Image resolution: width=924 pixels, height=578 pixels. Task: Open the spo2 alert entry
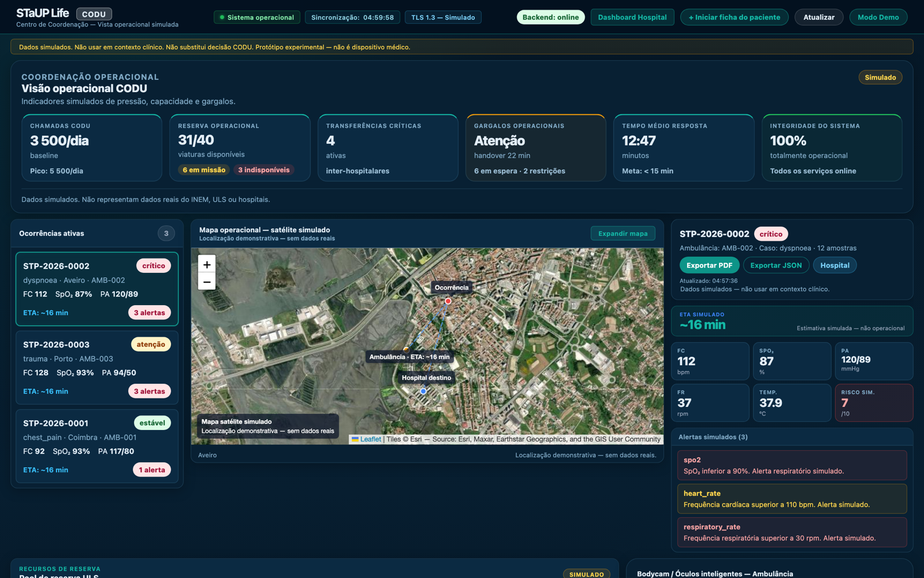click(x=792, y=465)
